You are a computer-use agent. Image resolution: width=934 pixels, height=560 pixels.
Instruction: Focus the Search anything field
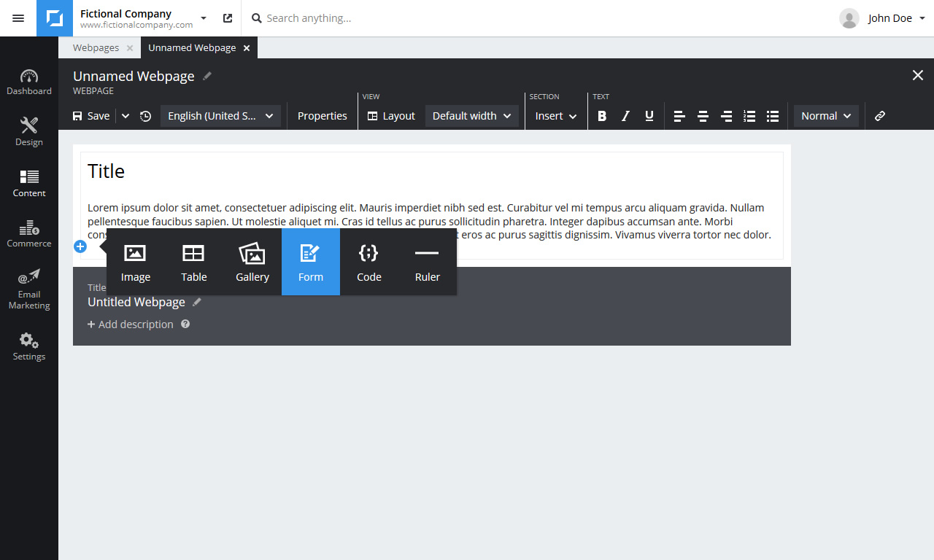click(438, 18)
